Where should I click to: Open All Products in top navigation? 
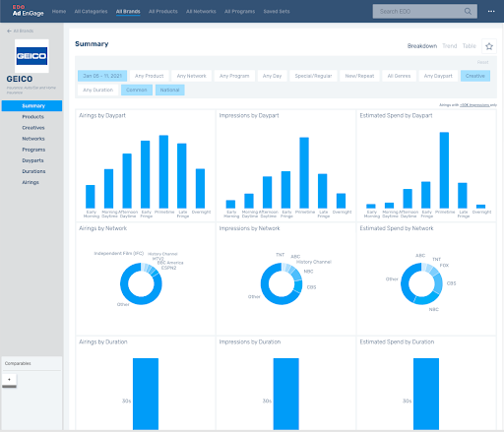pos(163,12)
